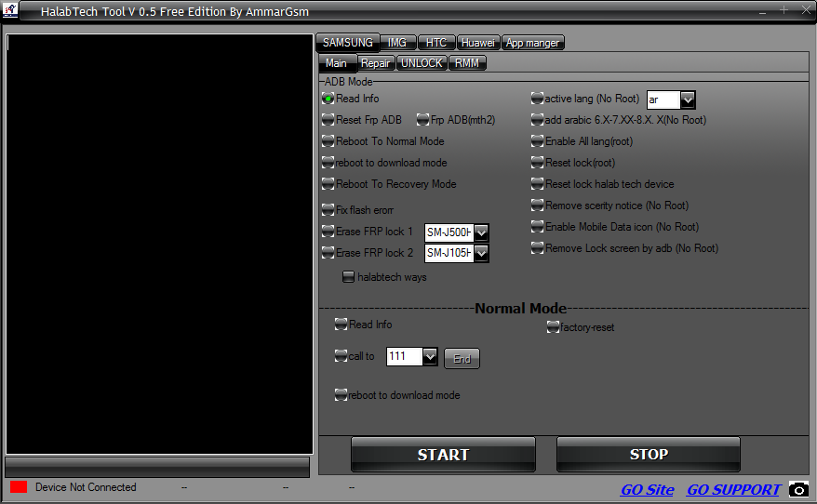
Task: Select Reboot To Recovery Mode
Action: click(x=328, y=184)
